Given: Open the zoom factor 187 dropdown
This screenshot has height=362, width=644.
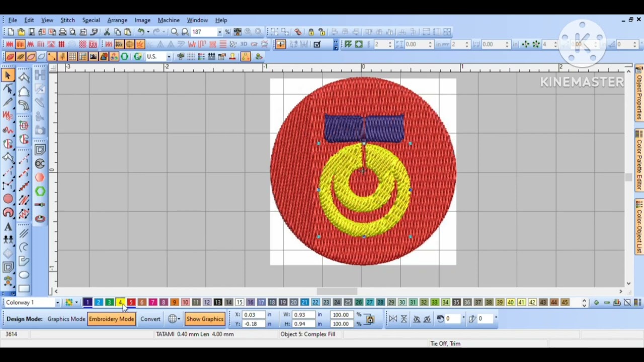Looking at the screenshot, I should click(x=219, y=32).
